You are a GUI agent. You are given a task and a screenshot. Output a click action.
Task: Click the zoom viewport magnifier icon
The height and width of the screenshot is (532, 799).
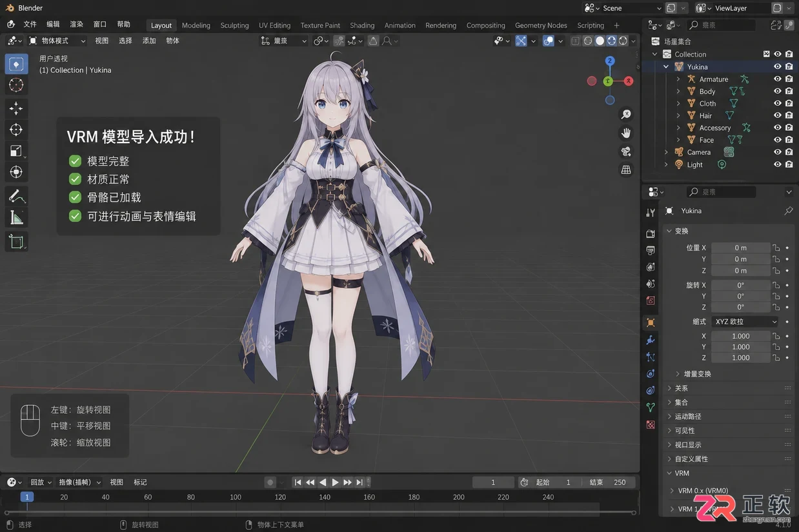pos(626,114)
